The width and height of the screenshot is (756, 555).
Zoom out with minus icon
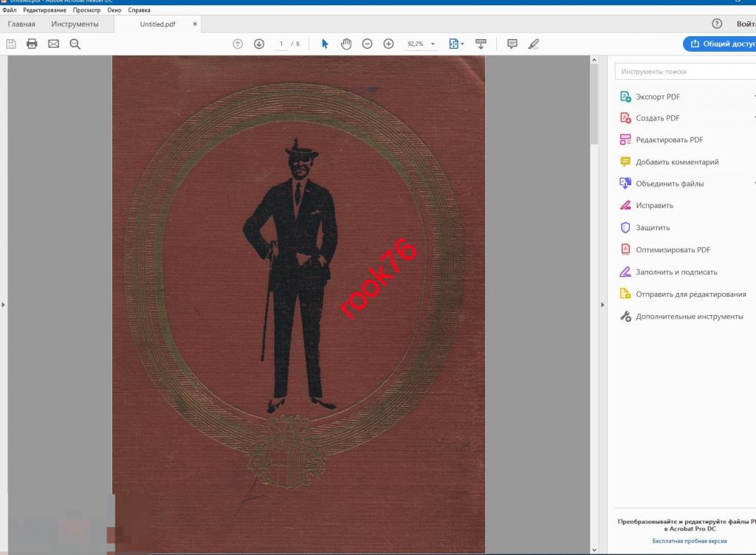(x=367, y=44)
